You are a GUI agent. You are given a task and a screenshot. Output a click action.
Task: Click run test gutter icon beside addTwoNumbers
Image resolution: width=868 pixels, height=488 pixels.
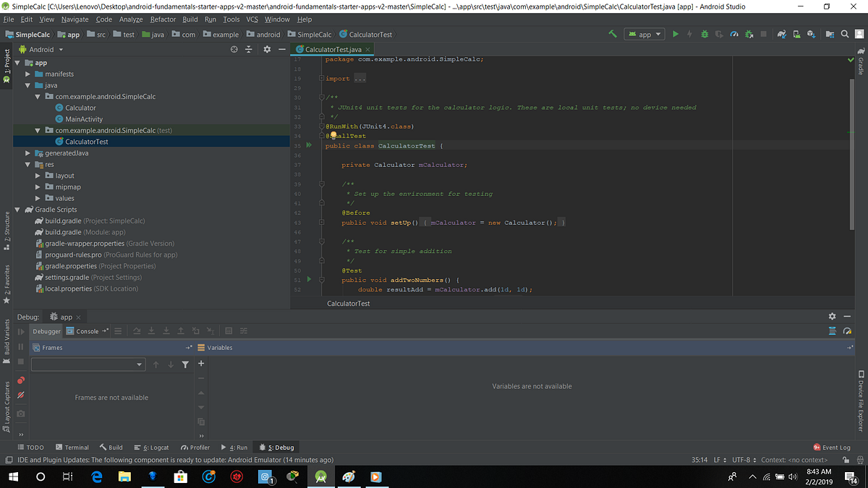point(307,280)
